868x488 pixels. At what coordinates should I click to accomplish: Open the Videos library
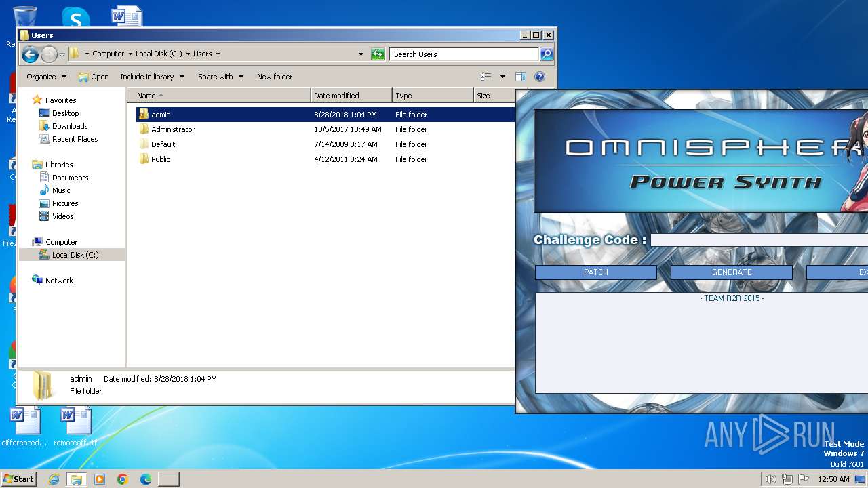click(x=62, y=216)
